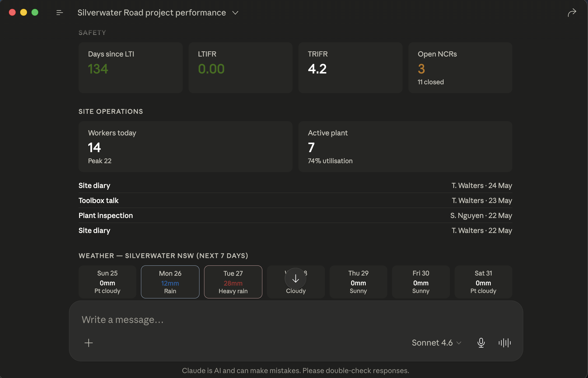Click the Active plant card
The height and width of the screenshot is (378, 588).
coord(405,146)
